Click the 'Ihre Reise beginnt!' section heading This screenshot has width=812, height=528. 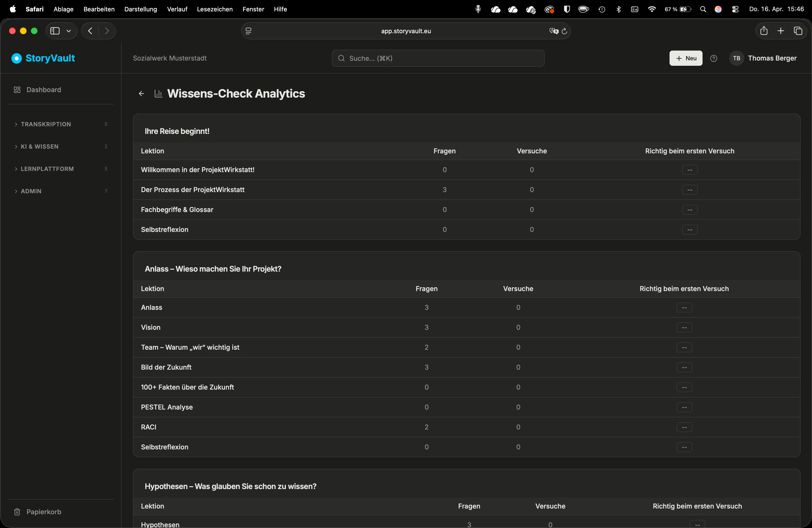tap(177, 131)
